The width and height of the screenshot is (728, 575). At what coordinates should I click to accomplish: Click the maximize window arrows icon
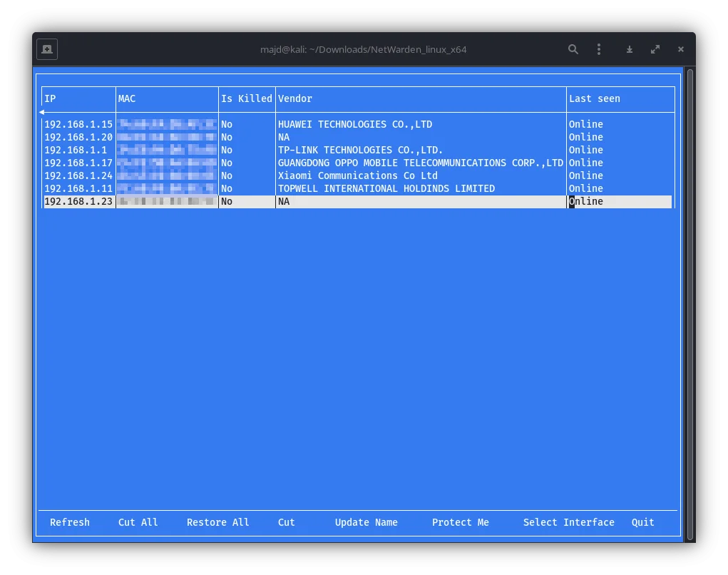(x=655, y=49)
